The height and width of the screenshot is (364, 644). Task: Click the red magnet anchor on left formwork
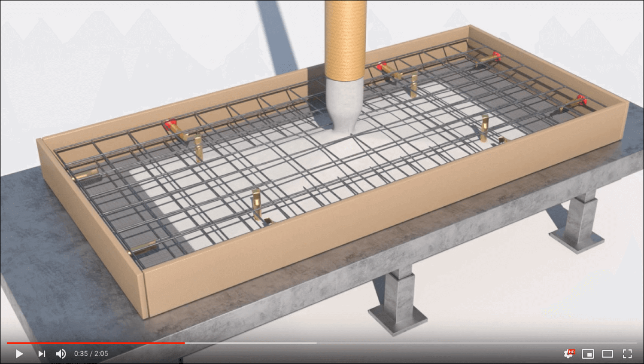tap(170, 126)
